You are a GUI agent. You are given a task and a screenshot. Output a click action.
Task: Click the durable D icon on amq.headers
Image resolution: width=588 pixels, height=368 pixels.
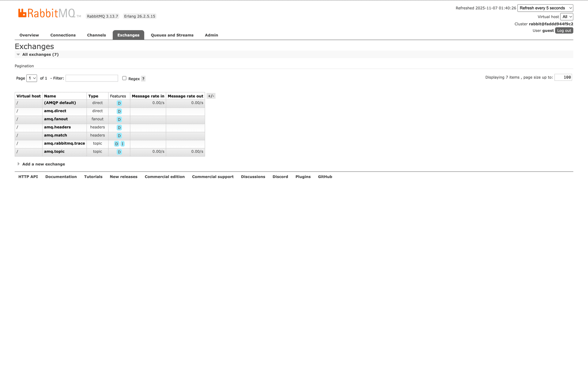(x=119, y=127)
